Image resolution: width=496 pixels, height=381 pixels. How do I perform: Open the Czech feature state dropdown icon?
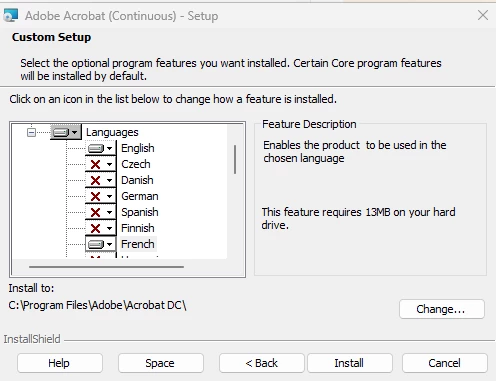click(100, 164)
